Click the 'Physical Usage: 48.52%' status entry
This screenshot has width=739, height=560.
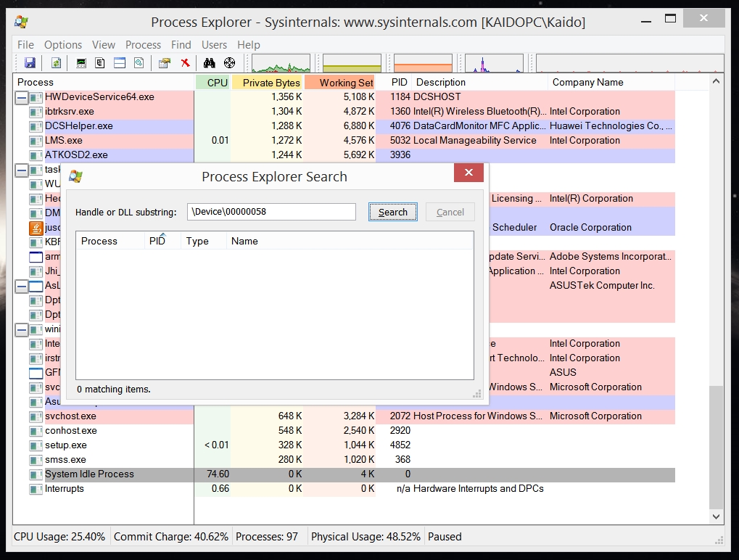(x=366, y=537)
